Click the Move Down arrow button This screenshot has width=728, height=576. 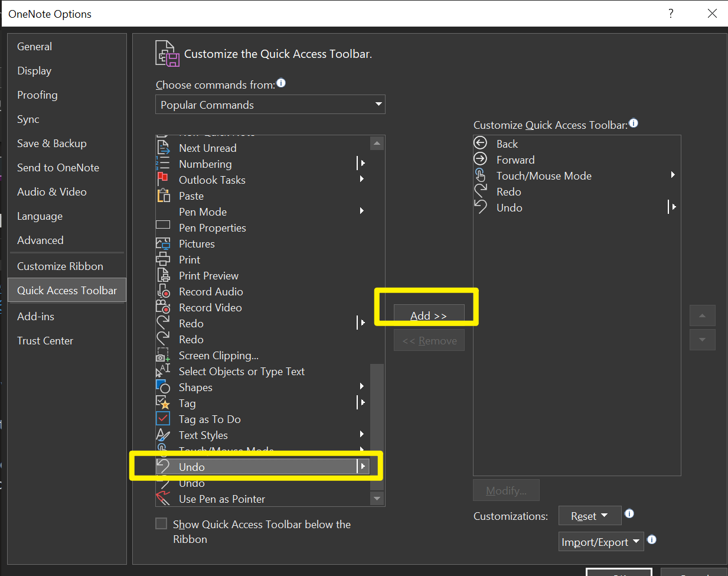703,340
